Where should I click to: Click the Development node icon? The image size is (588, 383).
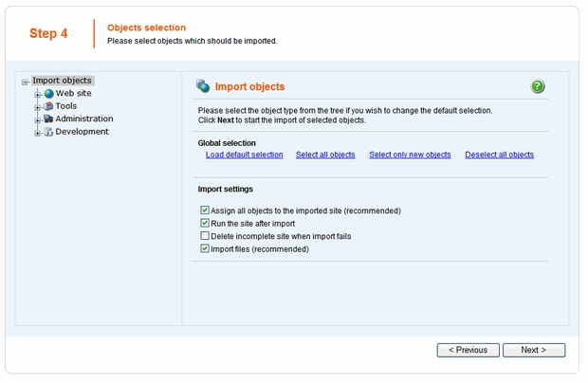(x=48, y=132)
